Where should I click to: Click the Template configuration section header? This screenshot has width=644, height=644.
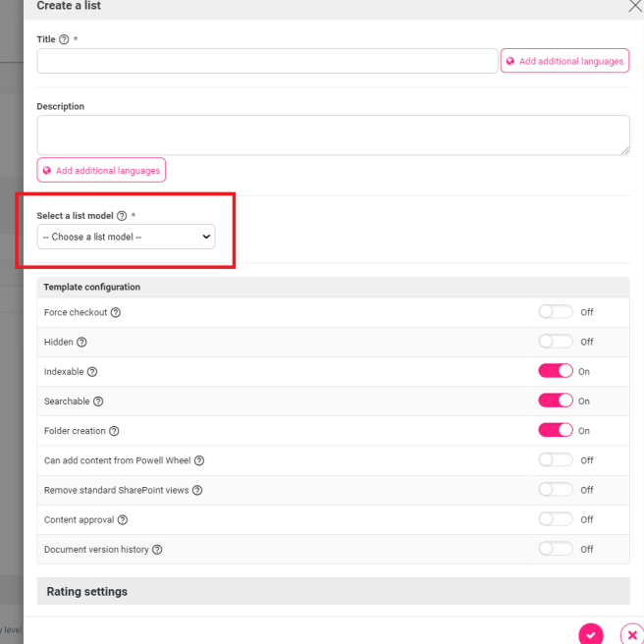pos(333,287)
